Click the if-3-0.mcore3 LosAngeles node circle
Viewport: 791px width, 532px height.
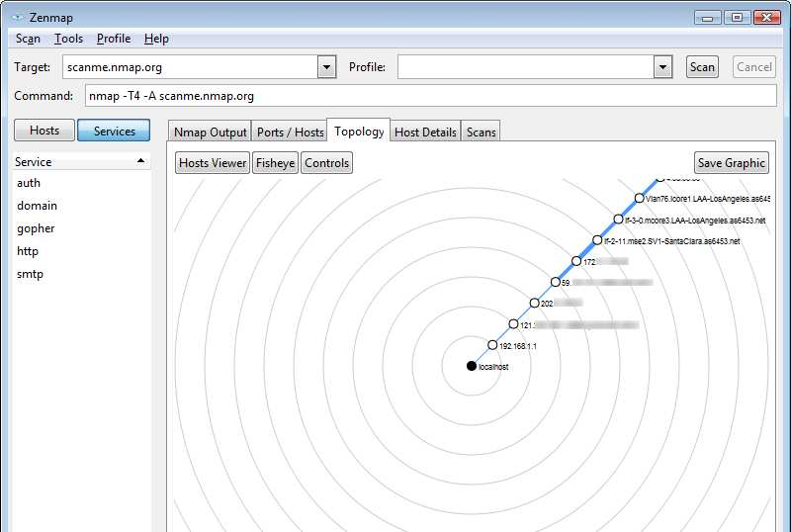click(619, 220)
